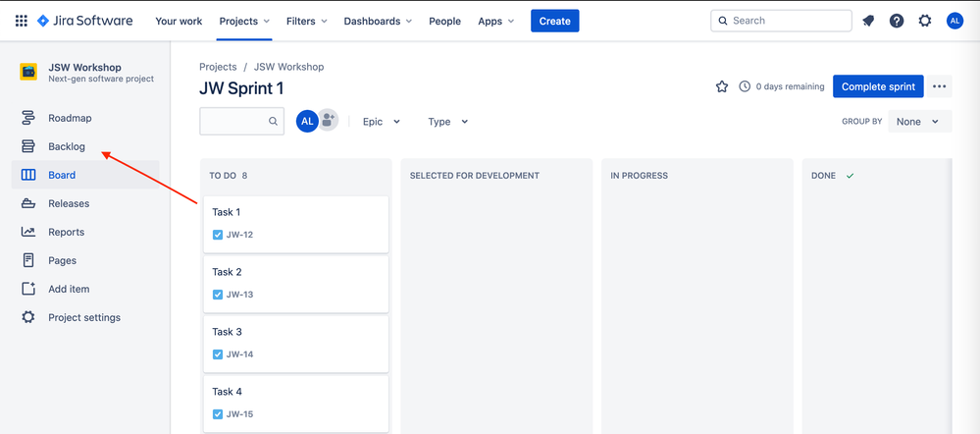Click the Task 3 title text

tap(227, 332)
